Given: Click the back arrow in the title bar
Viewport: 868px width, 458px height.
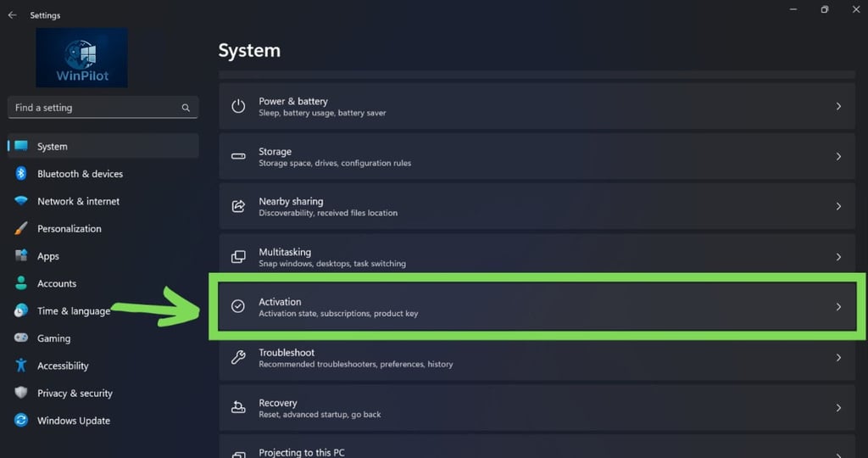Looking at the screenshot, I should [x=12, y=14].
